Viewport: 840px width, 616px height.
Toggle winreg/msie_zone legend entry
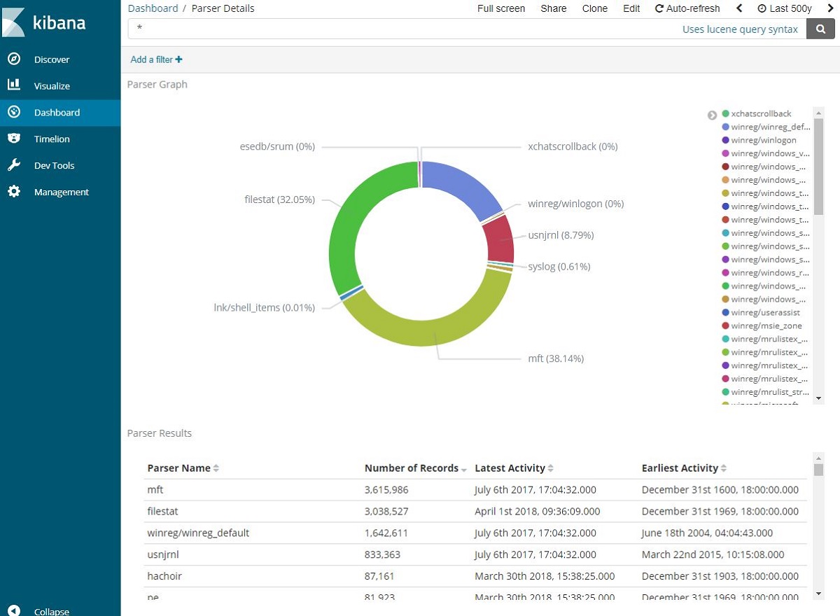coord(762,325)
